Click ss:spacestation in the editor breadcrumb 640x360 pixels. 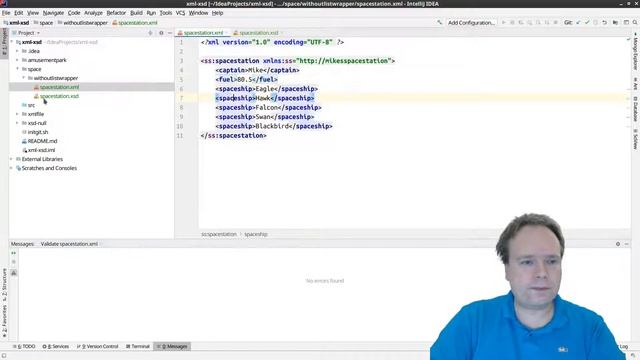coord(219,234)
